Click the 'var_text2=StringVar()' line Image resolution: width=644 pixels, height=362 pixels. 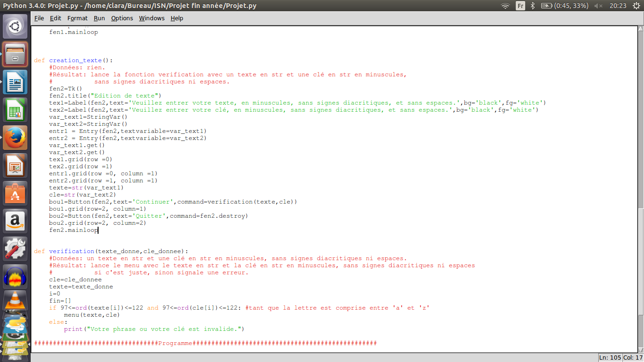[x=88, y=124]
